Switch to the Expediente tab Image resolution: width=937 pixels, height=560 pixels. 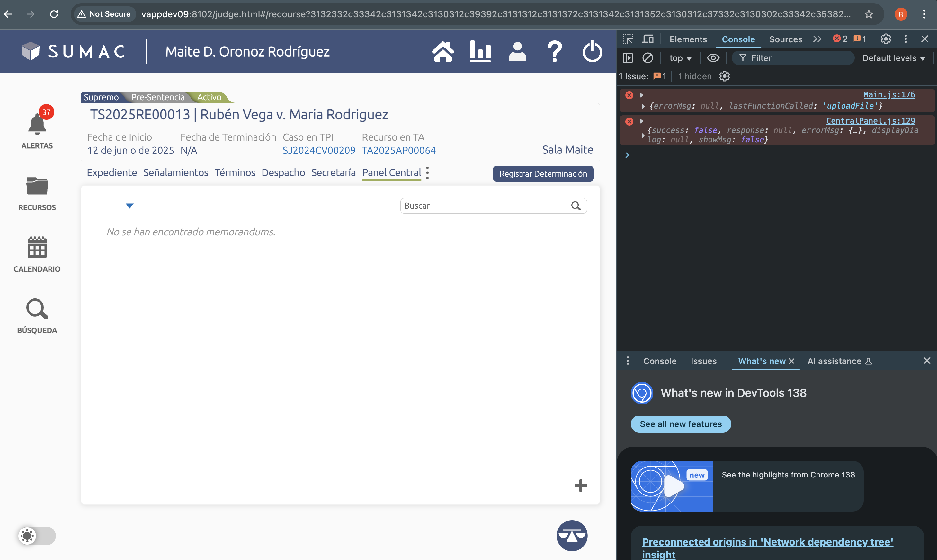[112, 173]
